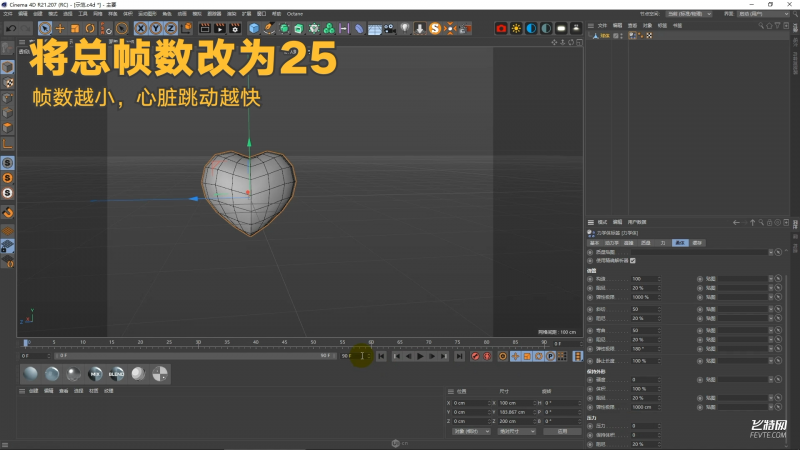Select the Rotate tool
The height and width of the screenshot is (450, 800).
point(90,29)
